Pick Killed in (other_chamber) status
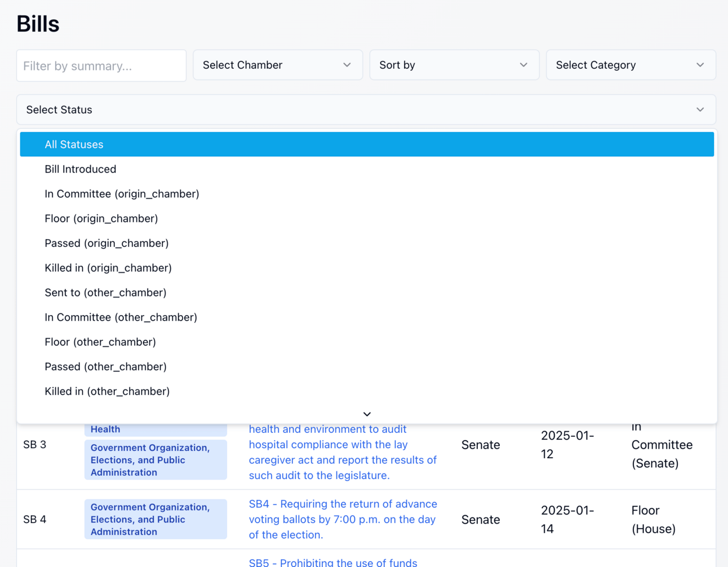The image size is (728, 567). coord(367,392)
